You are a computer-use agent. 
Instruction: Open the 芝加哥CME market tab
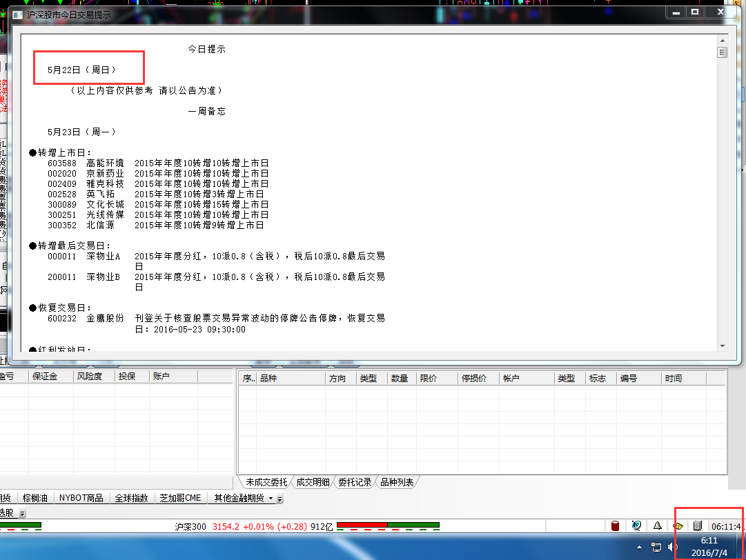coord(180,498)
